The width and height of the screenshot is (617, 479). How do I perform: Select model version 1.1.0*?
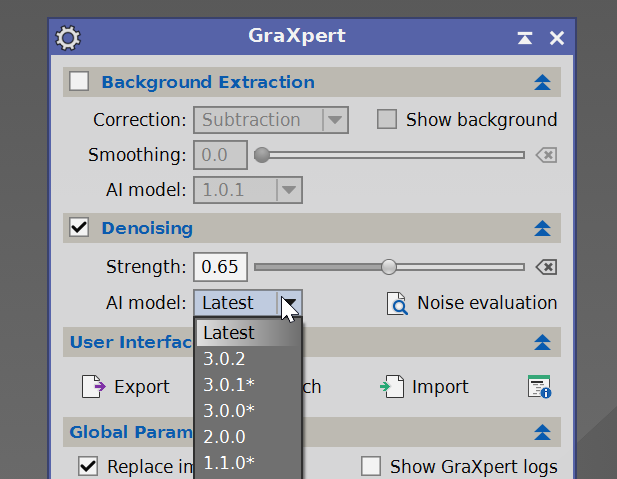[248, 463]
